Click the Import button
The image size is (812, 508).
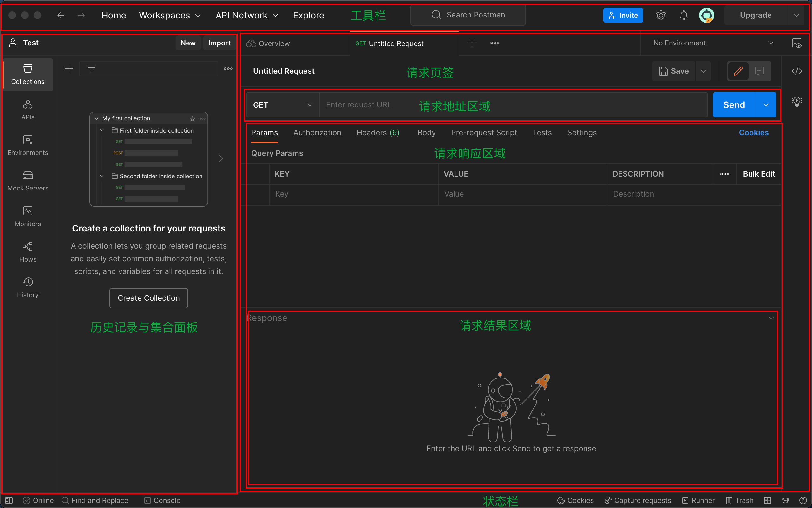pyautogui.click(x=219, y=43)
